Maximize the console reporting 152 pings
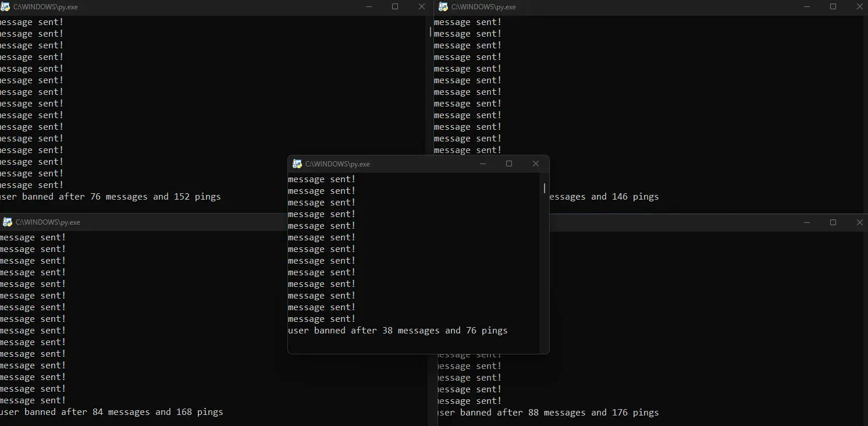 pos(395,7)
